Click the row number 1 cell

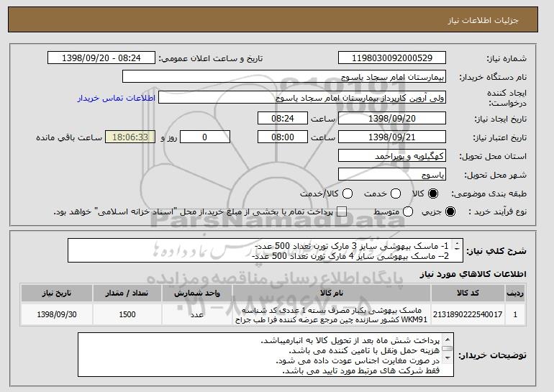(515, 314)
